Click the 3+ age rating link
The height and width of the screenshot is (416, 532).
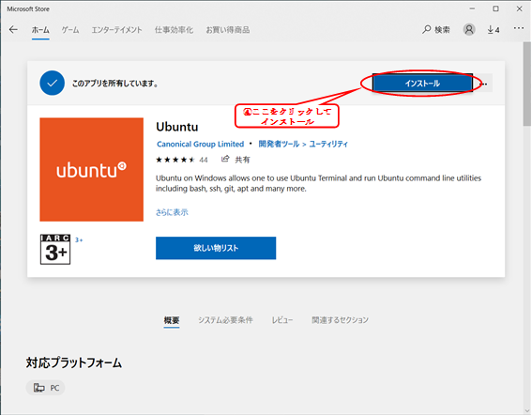pos(79,239)
